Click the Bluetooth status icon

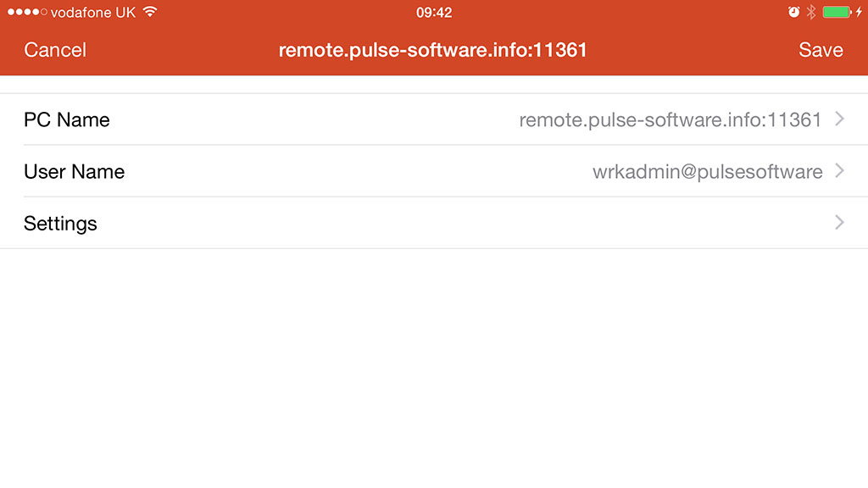(x=810, y=12)
